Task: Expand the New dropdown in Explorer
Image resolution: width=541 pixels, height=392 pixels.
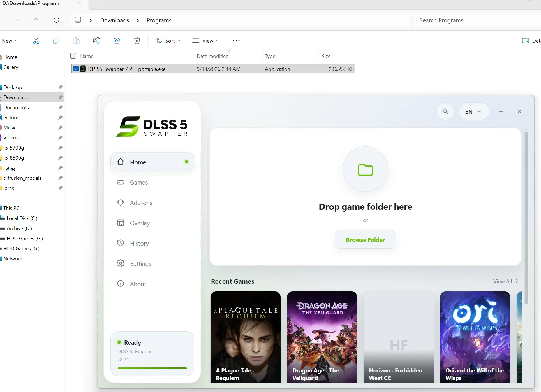Action: (x=10, y=41)
